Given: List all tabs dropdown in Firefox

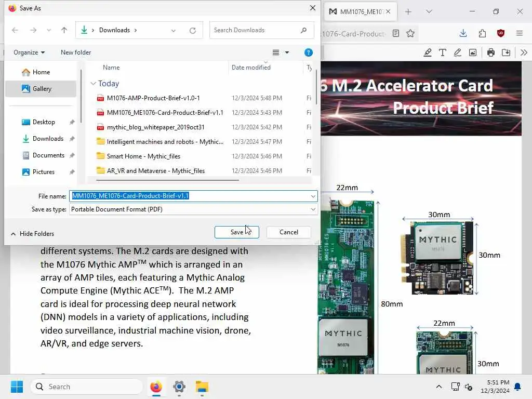Looking at the screenshot, I should coord(429,11).
